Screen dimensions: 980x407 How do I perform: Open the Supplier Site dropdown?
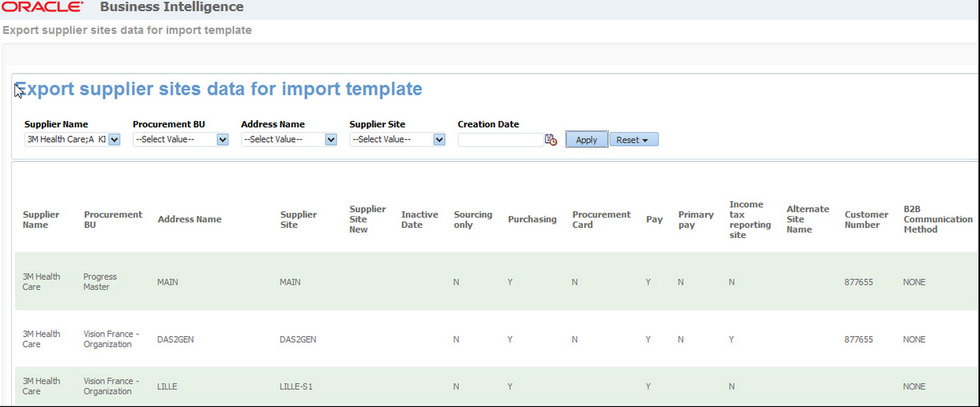[x=439, y=140]
